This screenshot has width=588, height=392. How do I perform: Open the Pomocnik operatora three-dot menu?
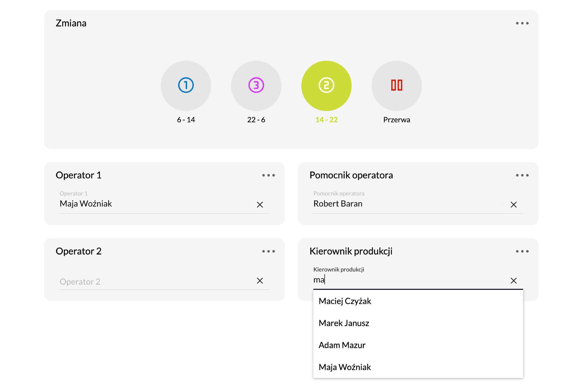coord(522,175)
